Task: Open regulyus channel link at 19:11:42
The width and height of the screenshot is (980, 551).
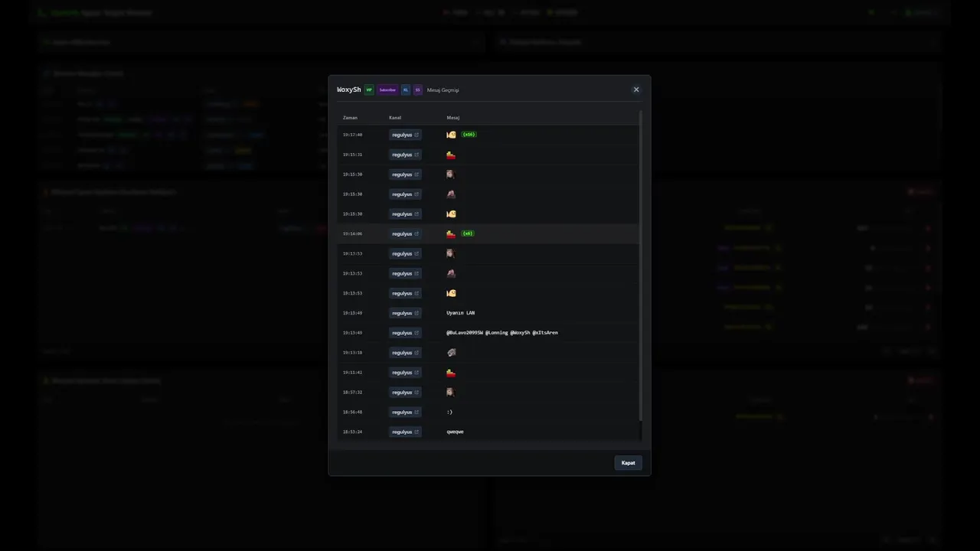Action: tap(405, 373)
